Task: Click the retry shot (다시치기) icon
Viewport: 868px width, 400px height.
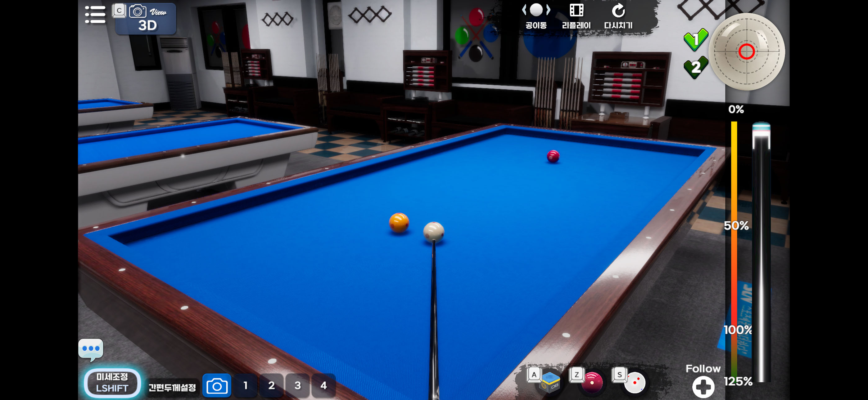Action: (x=618, y=16)
